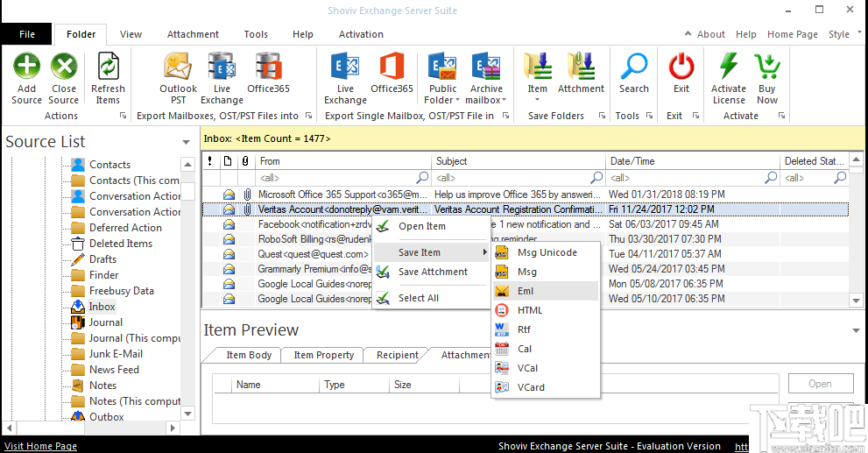Open the Search tool
Image resolution: width=868 pixels, height=453 pixels.
point(634,66)
